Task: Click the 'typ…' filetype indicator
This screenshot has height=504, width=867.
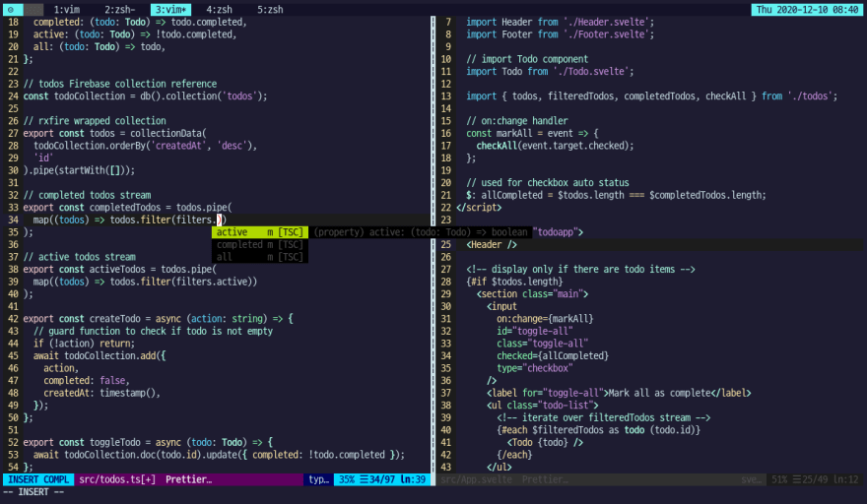Action: (318, 479)
